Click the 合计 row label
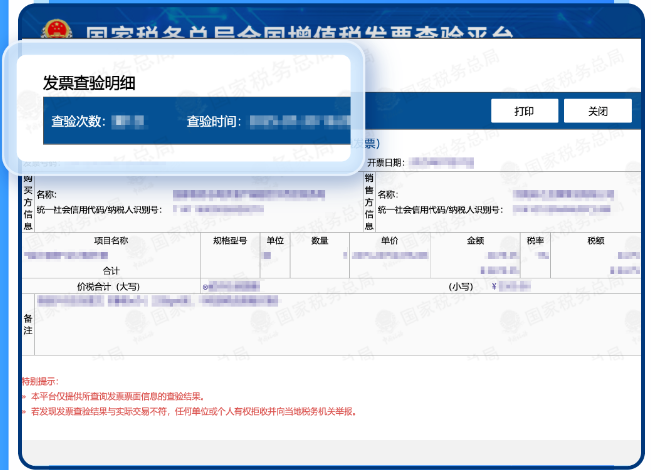 (x=111, y=270)
